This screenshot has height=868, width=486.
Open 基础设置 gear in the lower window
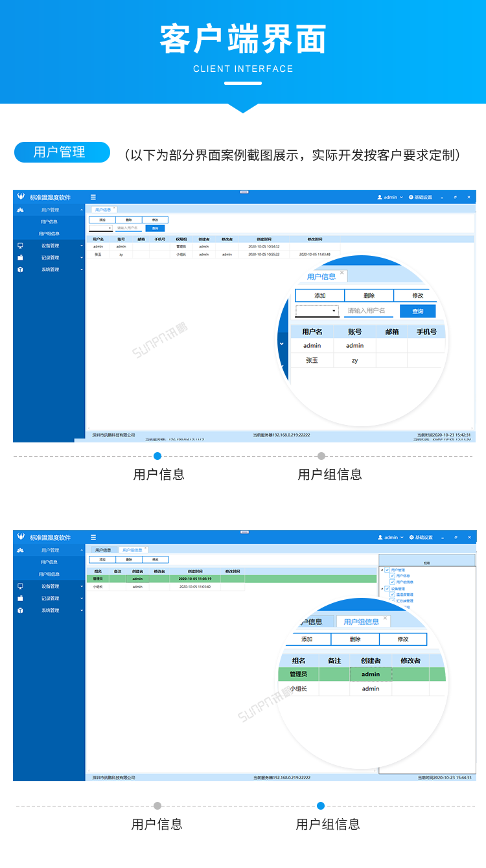[411, 537]
